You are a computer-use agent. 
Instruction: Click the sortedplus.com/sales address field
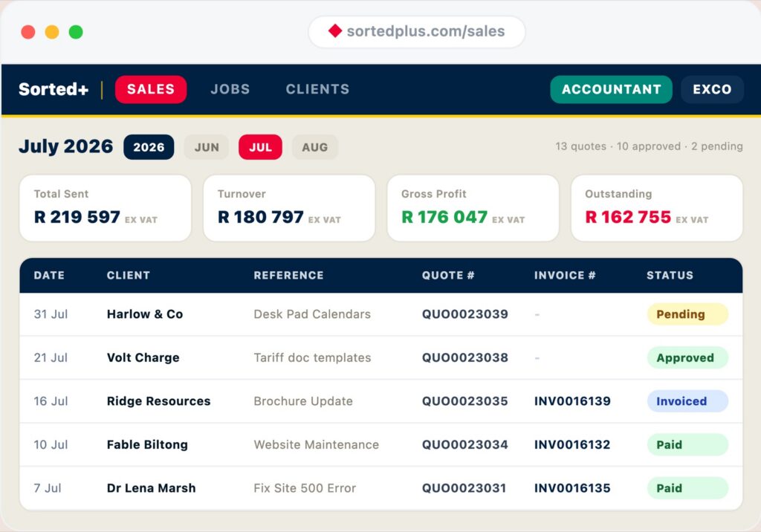(417, 31)
